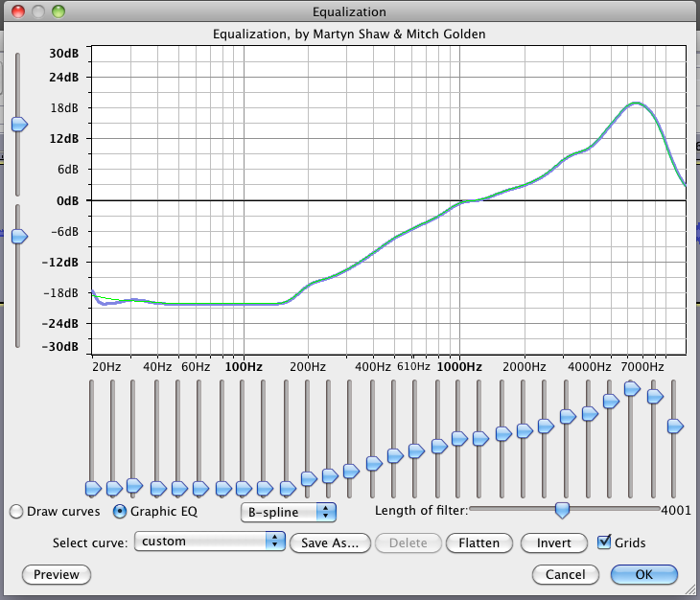
Task: Confirm equalization with the OK button
Action: click(x=642, y=575)
